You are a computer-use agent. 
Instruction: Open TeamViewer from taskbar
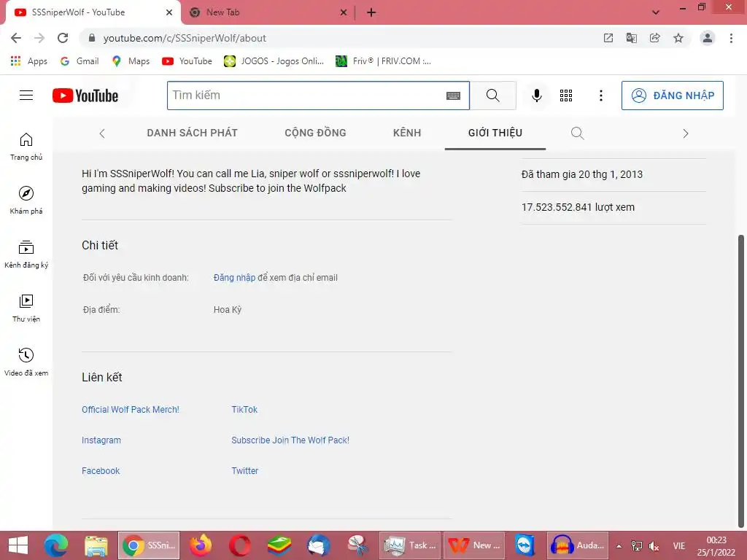pyautogui.click(x=525, y=545)
